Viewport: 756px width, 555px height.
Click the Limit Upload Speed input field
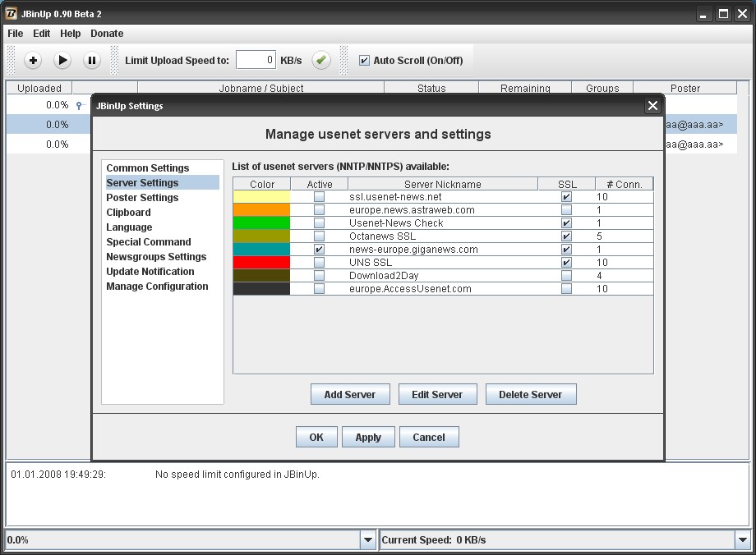tap(256, 60)
